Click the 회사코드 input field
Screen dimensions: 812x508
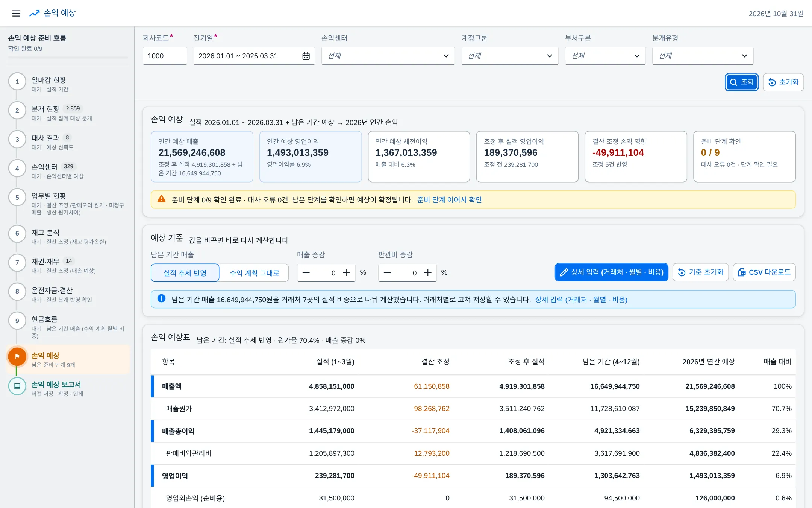tap(165, 56)
